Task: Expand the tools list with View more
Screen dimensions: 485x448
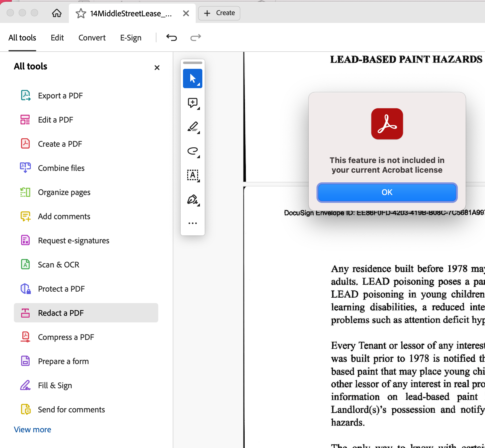Action: (x=32, y=429)
